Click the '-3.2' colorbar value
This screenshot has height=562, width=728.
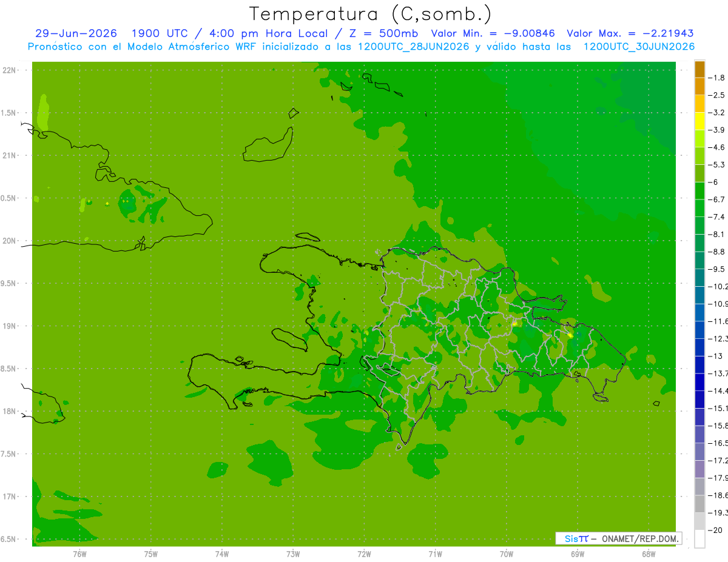click(x=716, y=113)
